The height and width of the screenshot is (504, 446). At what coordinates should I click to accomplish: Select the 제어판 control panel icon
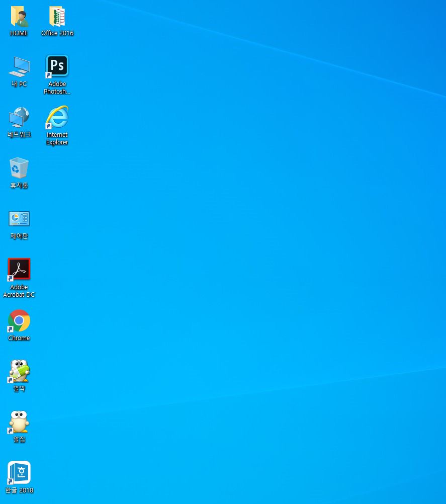pyautogui.click(x=19, y=219)
